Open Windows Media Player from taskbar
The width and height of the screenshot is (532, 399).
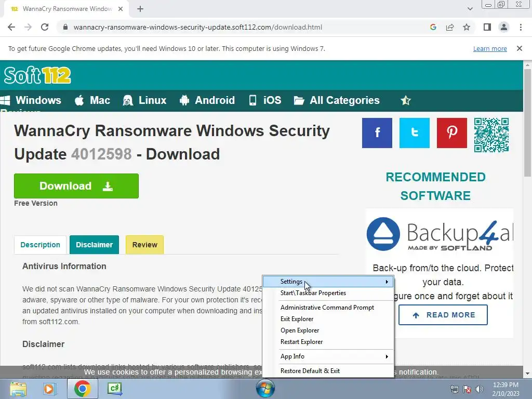[x=50, y=389]
